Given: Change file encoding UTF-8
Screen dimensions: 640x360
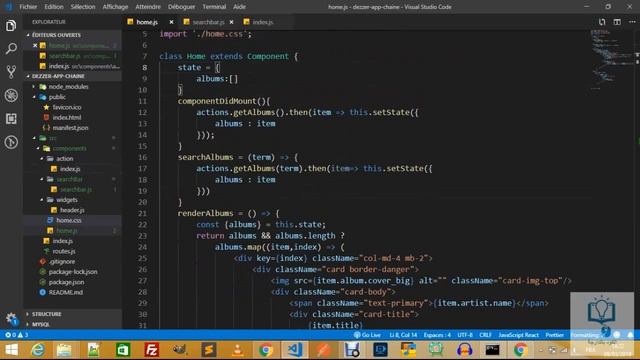Looking at the screenshot, I should click(465, 335).
